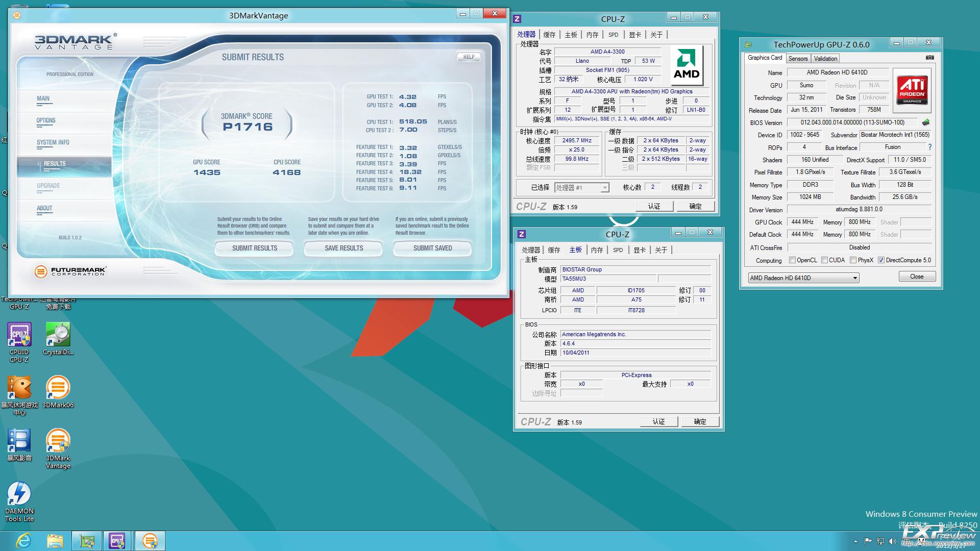Click the SUBMIT SAVED button
980x551 pixels.
coord(432,248)
